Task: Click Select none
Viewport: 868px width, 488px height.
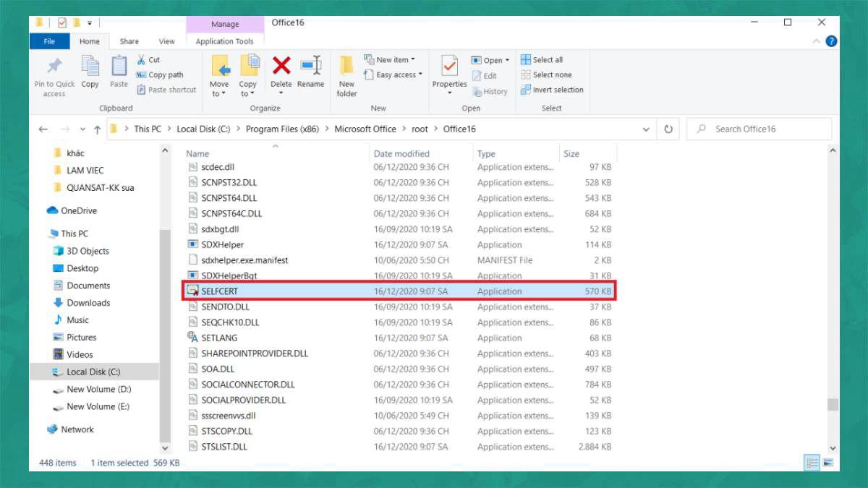Action: click(546, 74)
